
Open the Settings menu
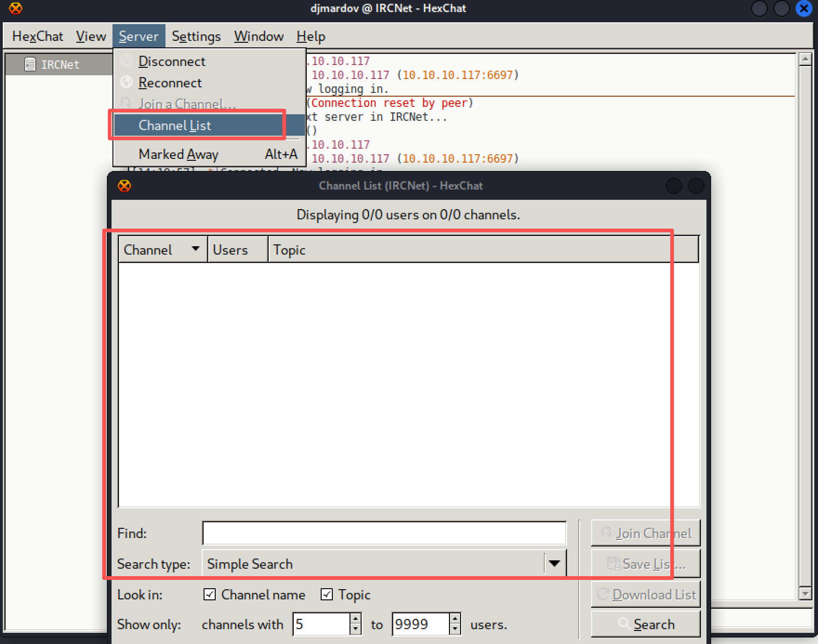(x=196, y=36)
